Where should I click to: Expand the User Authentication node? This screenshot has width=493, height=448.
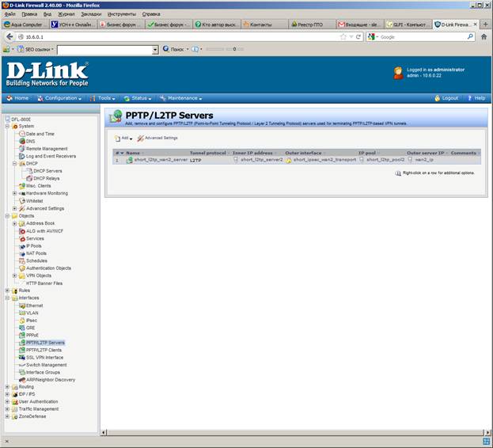click(x=7, y=402)
